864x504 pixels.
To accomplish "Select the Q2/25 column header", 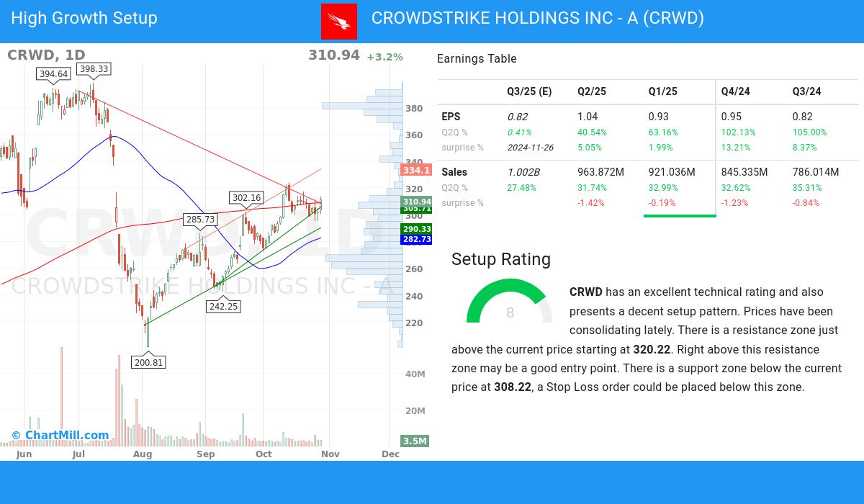I will 592,91.
